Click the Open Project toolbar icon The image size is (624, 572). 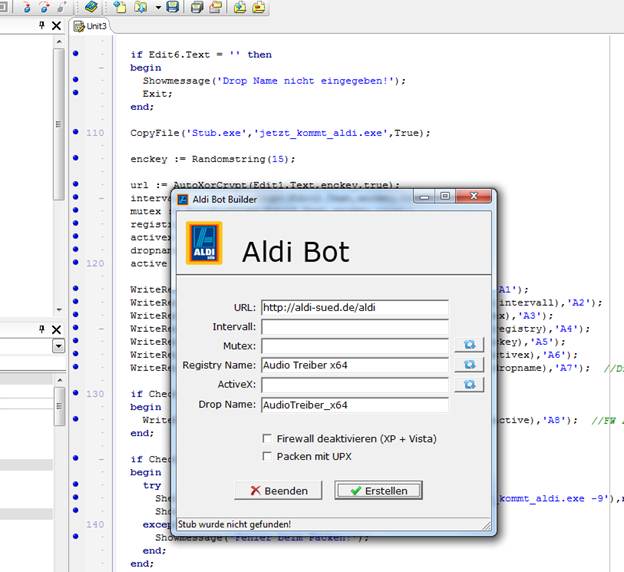(215, 7)
